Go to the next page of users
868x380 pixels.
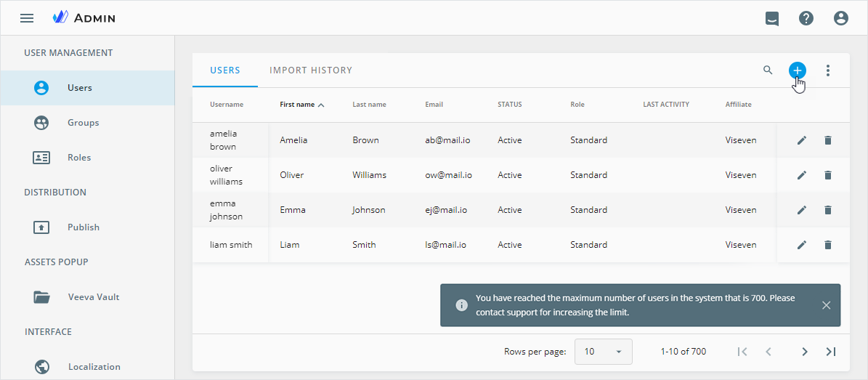click(805, 352)
